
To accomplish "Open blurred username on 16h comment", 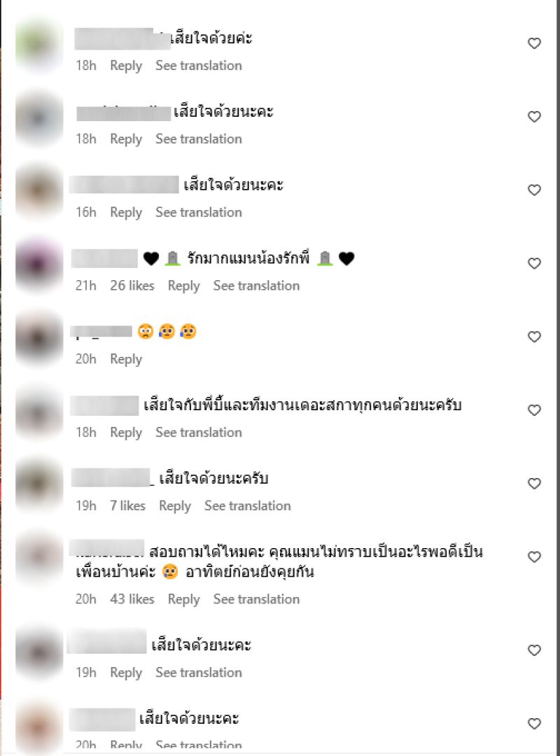I will point(124,185).
